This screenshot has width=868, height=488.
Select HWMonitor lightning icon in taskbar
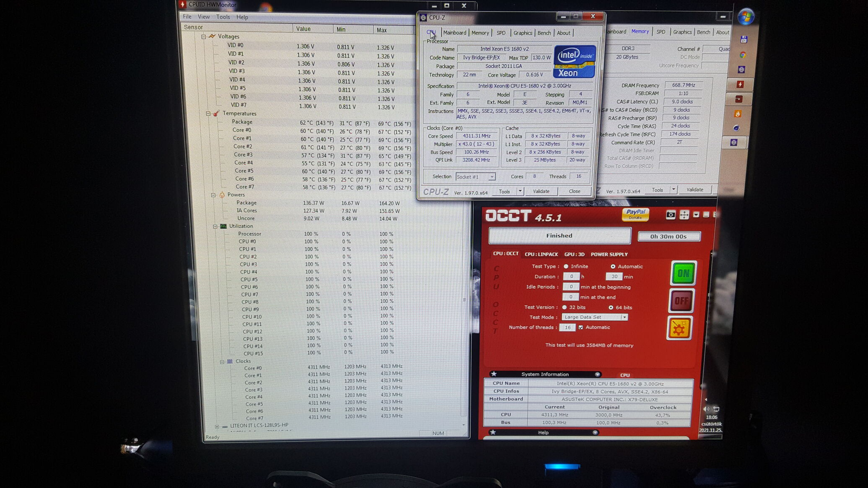pos(740,85)
